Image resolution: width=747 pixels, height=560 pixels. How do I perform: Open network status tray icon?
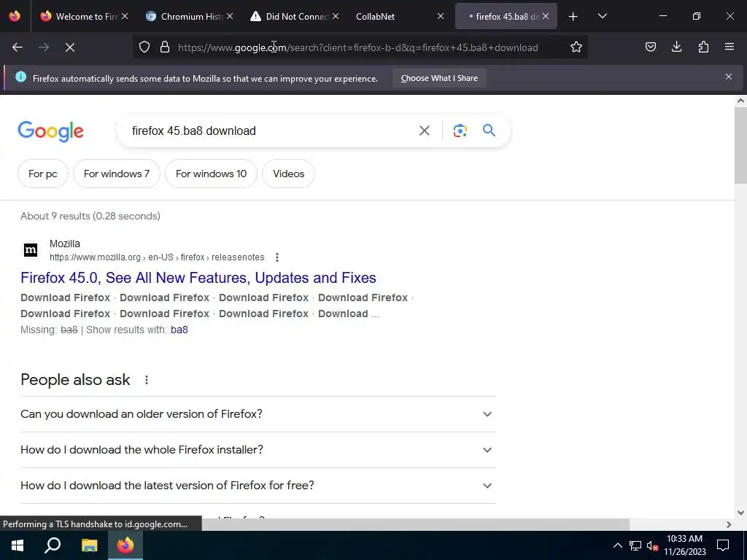click(x=635, y=545)
